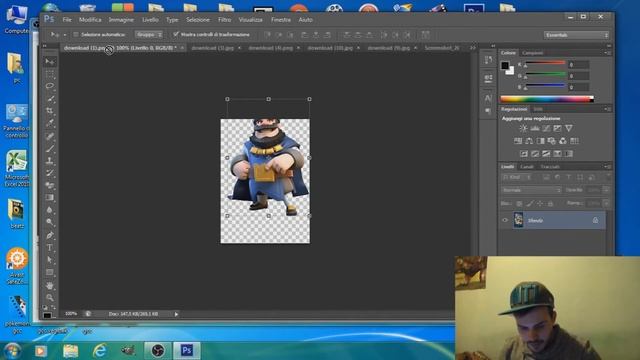This screenshot has height=360, width=640.
Task: Select the Gradient tool
Action: tap(50, 198)
